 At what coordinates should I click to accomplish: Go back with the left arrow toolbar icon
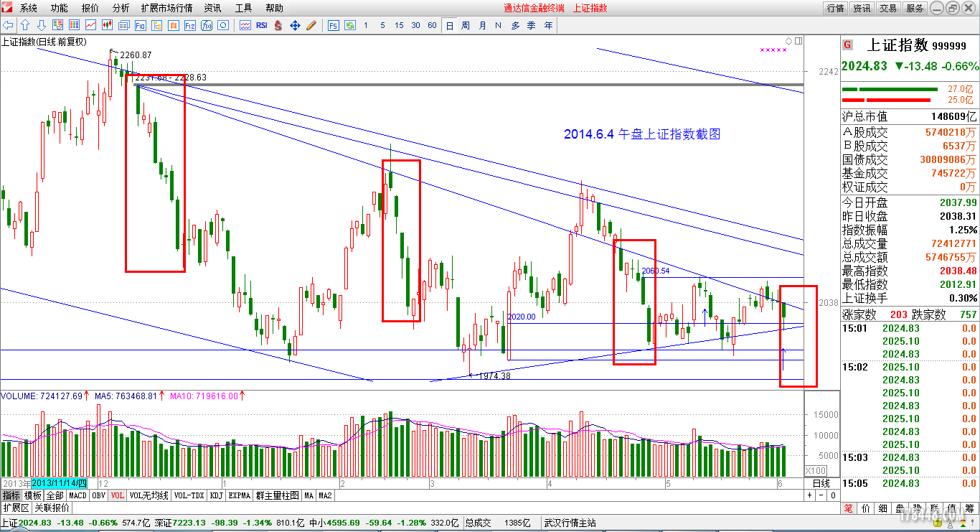point(8,25)
